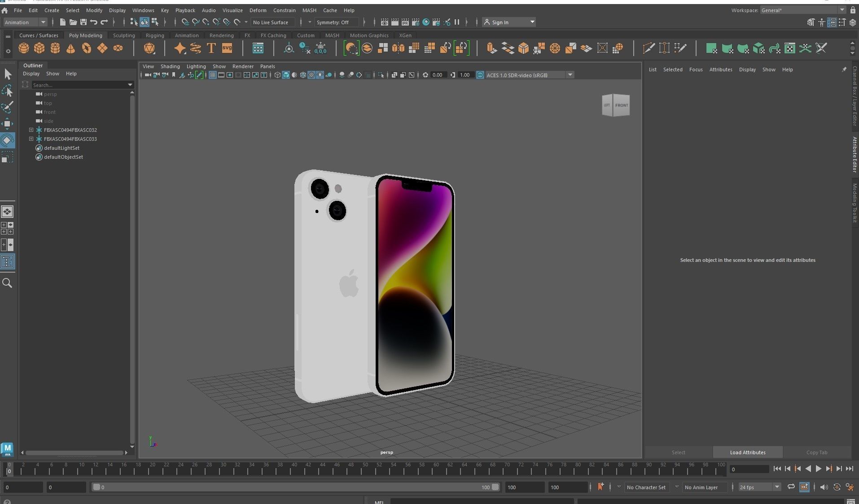Select the Paint selection tool
Viewport: 859px width, 504px height.
(8, 107)
